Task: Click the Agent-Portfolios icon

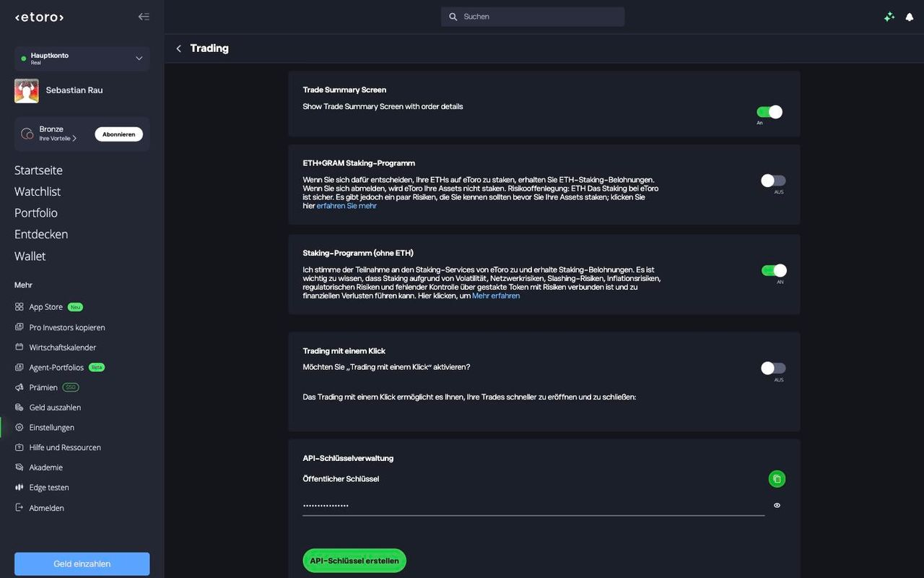Action: tap(19, 367)
